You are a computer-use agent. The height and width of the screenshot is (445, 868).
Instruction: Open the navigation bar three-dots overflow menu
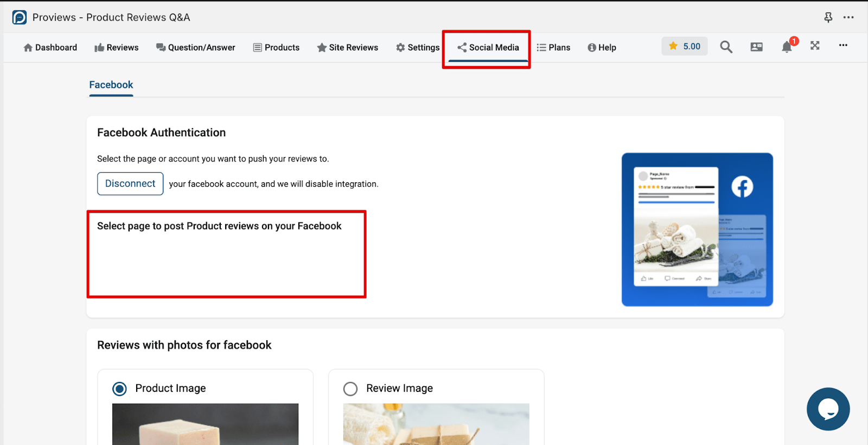point(843,45)
